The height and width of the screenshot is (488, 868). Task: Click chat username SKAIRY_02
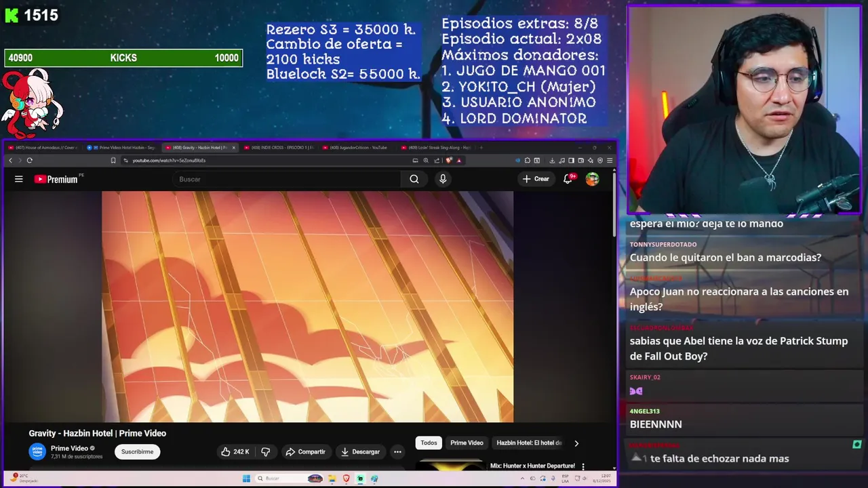[645, 377]
